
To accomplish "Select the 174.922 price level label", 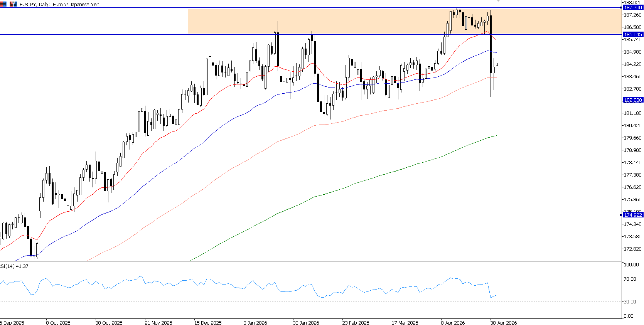I will coord(632,215).
